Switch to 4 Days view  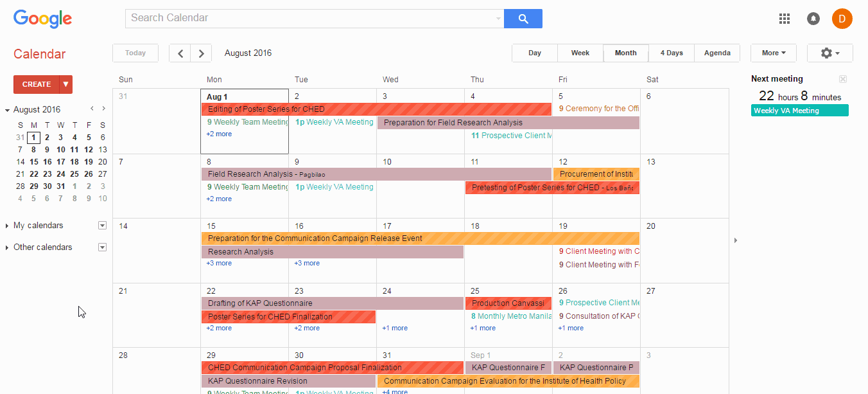point(672,53)
